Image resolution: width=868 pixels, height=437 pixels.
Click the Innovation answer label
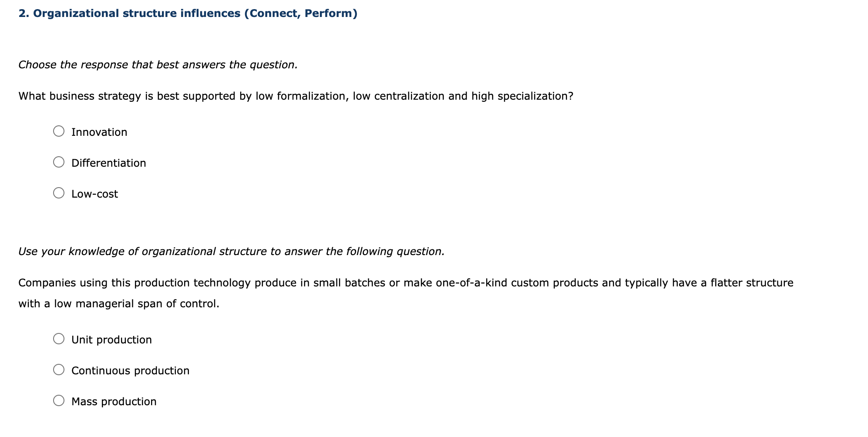tap(99, 131)
